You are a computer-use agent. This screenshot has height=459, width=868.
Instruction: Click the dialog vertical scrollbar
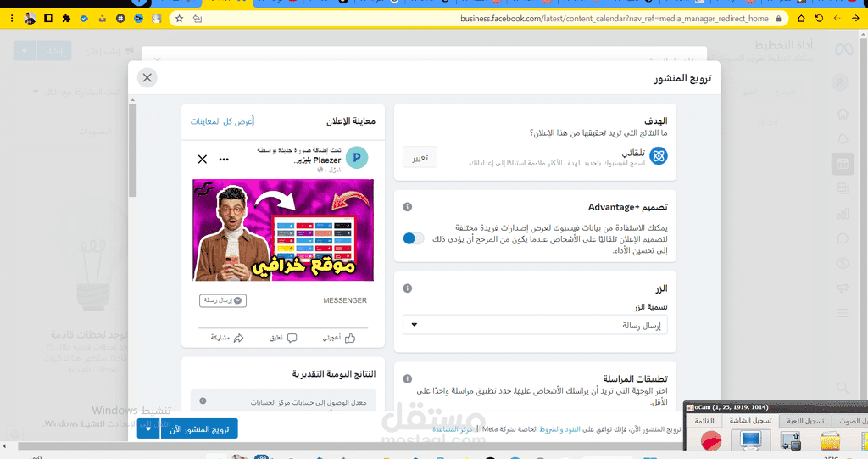(x=132, y=149)
